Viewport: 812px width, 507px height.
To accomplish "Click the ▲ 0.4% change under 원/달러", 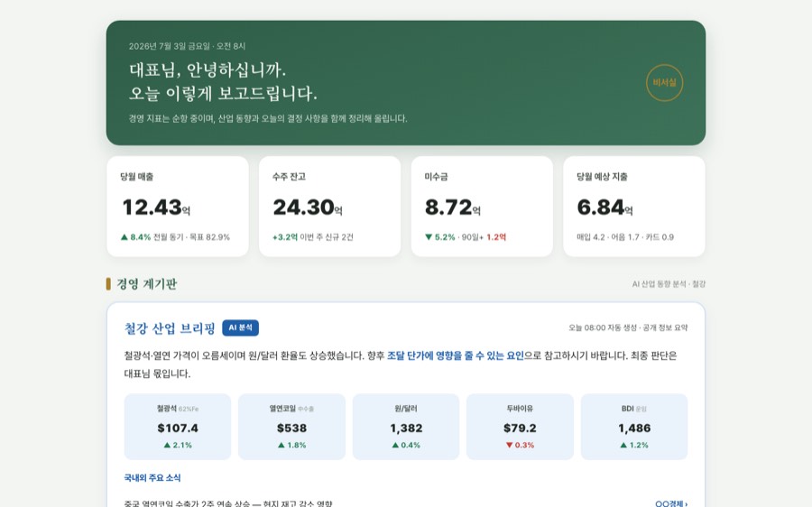I will 406,445.
